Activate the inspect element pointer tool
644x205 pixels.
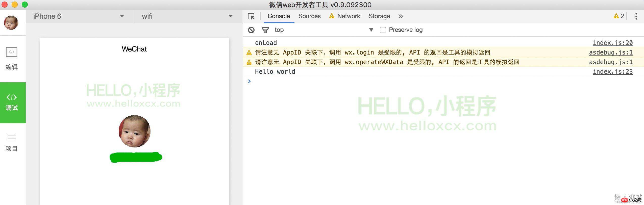pos(251,16)
